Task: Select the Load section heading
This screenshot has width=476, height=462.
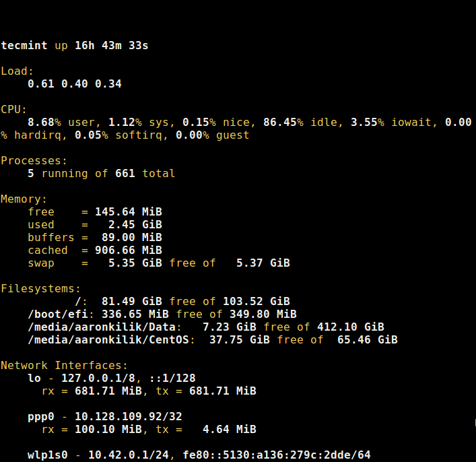Action: (17, 71)
